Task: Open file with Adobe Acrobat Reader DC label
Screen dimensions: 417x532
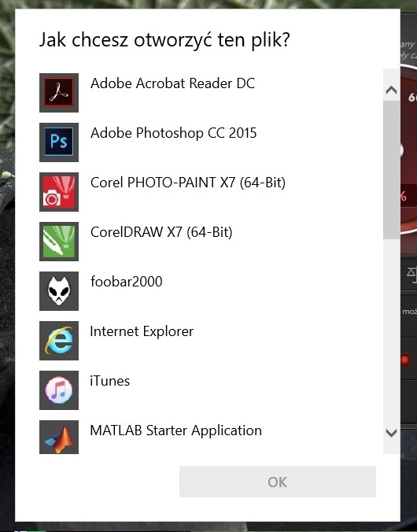Action: point(172,83)
